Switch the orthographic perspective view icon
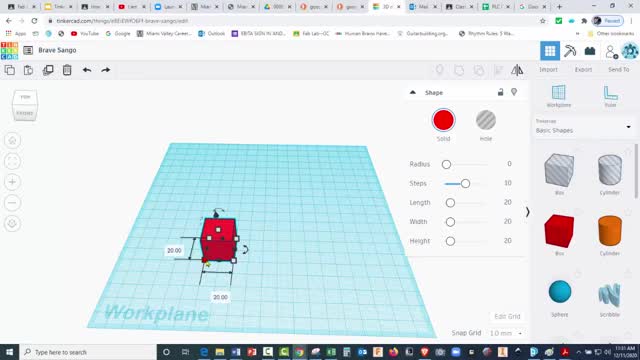This screenshot has width=640, height=360. (12, 224)
